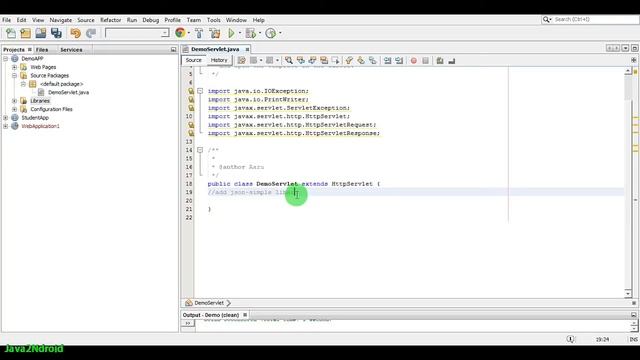Click the Chrome browser icon in toolbar

[x=180, y=33]
